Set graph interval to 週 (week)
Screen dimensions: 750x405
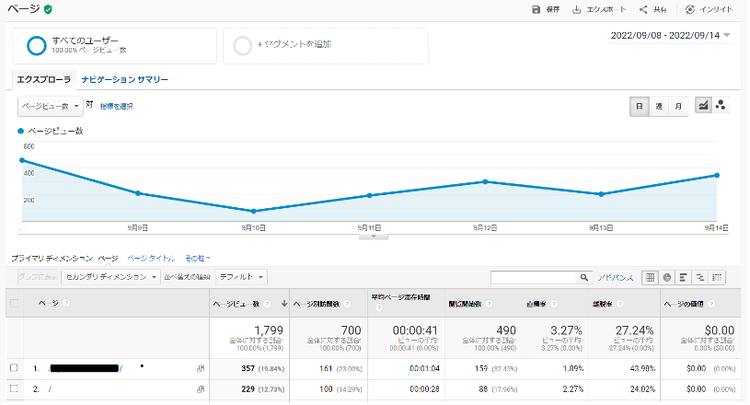point(659,106)
